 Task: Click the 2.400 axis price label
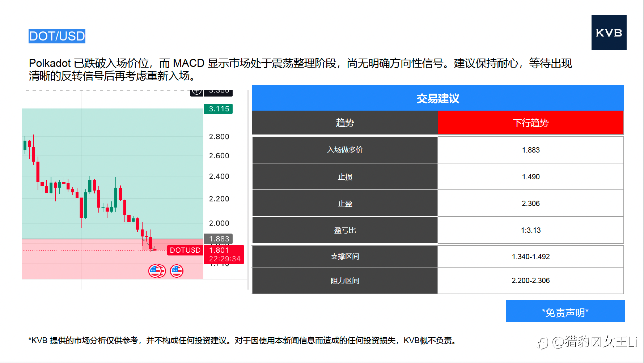pos(219,176)
